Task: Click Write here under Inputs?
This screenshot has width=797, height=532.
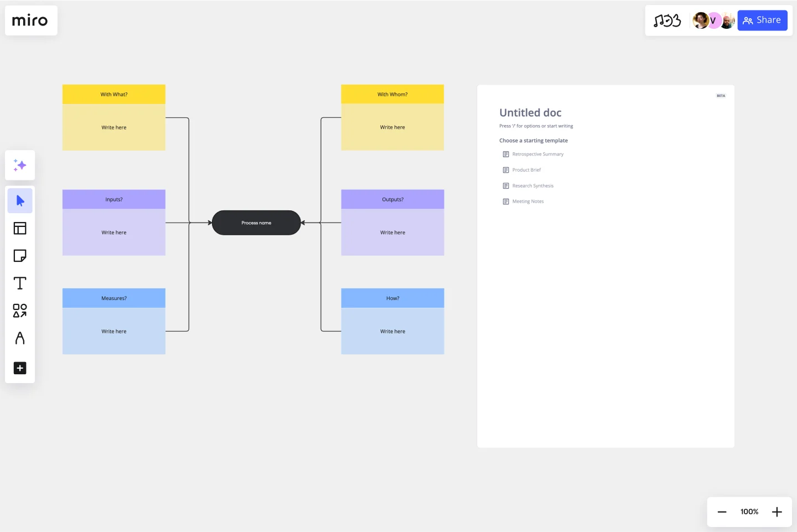Action: point(114,233)
